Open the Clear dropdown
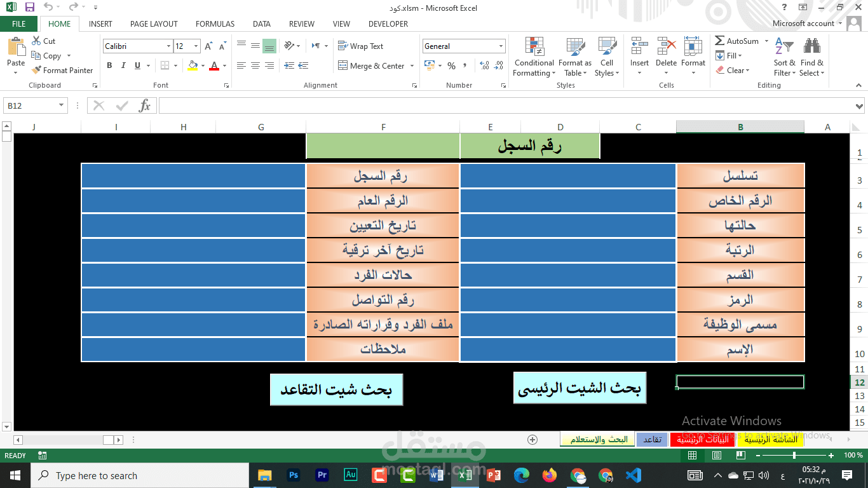 (733, 71)
